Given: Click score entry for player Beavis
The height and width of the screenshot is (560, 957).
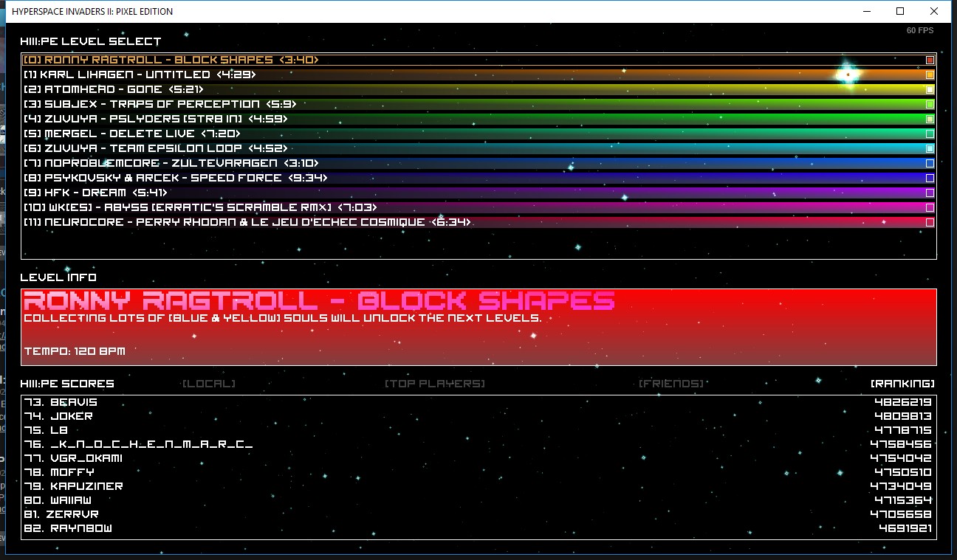Looking at the screenshot, I should 74,402.
